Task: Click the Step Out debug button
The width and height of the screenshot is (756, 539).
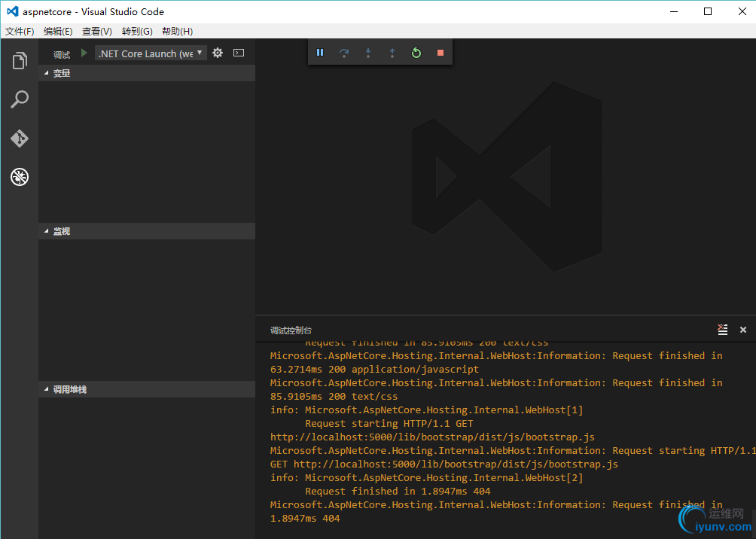Action: (x=392, y=53)
